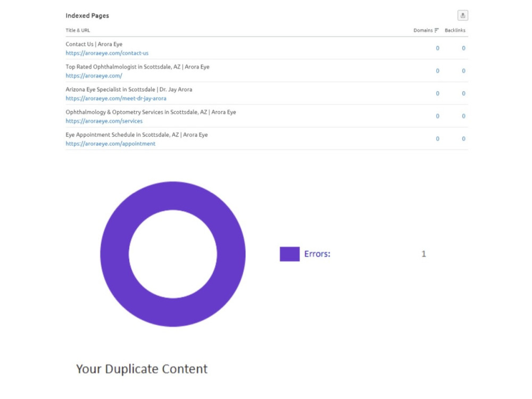Click the domains count for Arizona Eye Specialist row

[437, 94]
